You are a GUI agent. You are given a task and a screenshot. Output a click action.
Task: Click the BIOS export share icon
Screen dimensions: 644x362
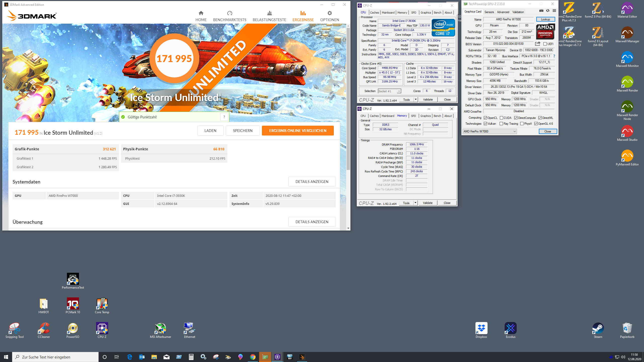coord(538,44)
